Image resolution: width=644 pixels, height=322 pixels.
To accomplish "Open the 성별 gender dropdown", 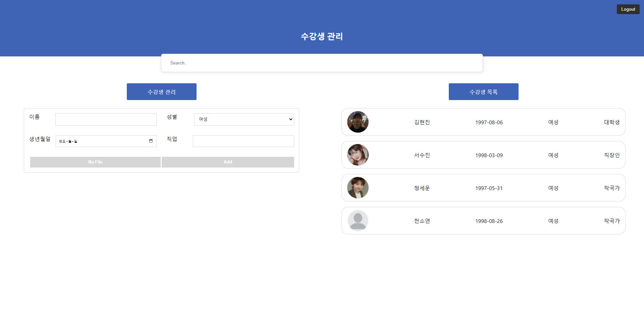I will tap(244, 119).
